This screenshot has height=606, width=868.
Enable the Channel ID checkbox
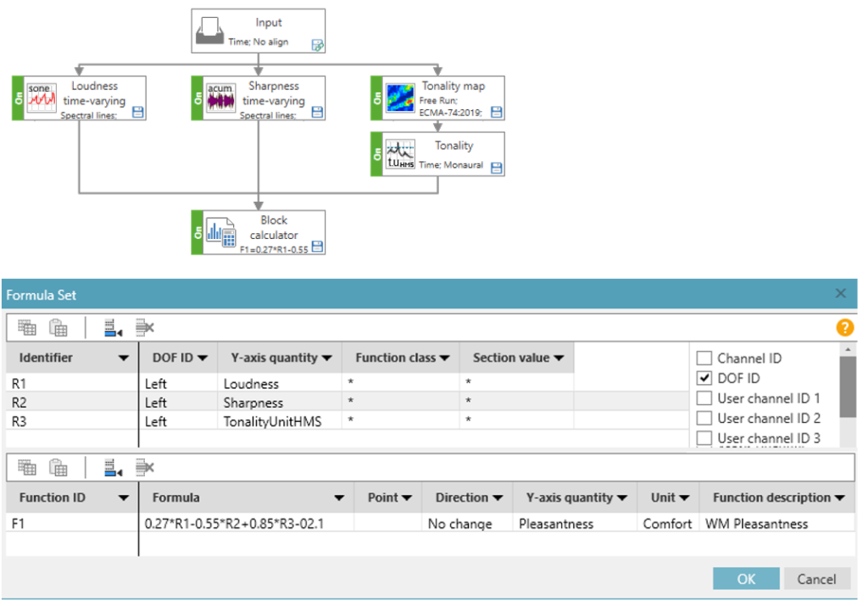pyautogui.click(x=703, y=359)
